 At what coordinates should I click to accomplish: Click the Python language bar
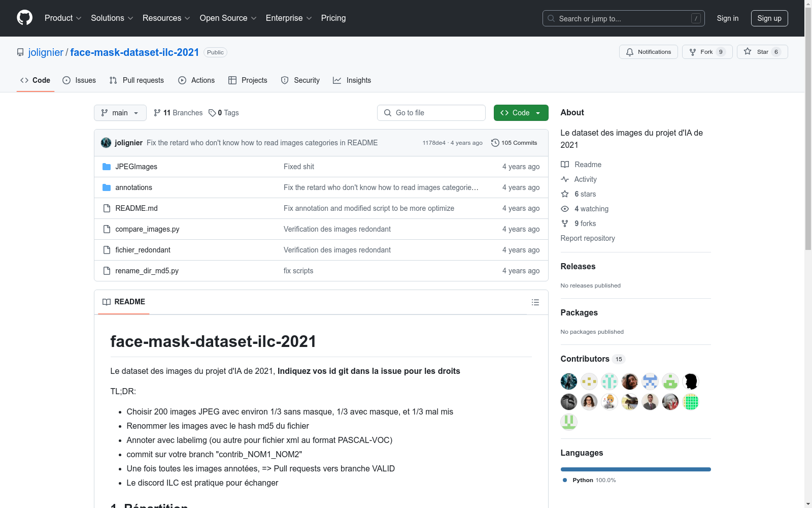click(x=636, y=469)
